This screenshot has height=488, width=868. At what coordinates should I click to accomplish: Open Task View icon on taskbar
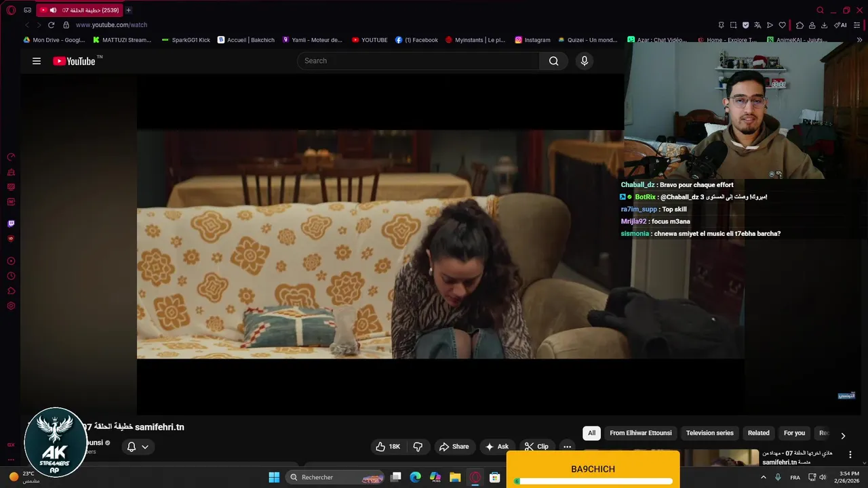click(395, 477)
